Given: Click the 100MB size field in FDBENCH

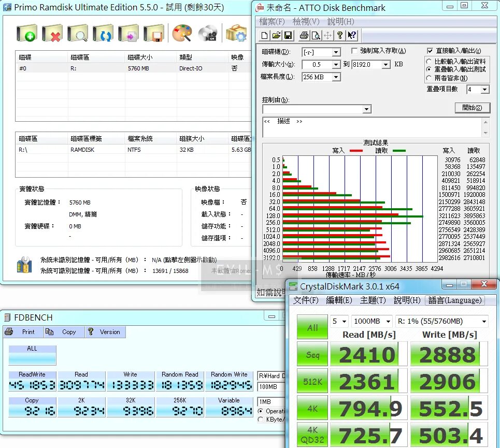Looking at the screenshot, I should pyautogui.click(x=271, y=387).
